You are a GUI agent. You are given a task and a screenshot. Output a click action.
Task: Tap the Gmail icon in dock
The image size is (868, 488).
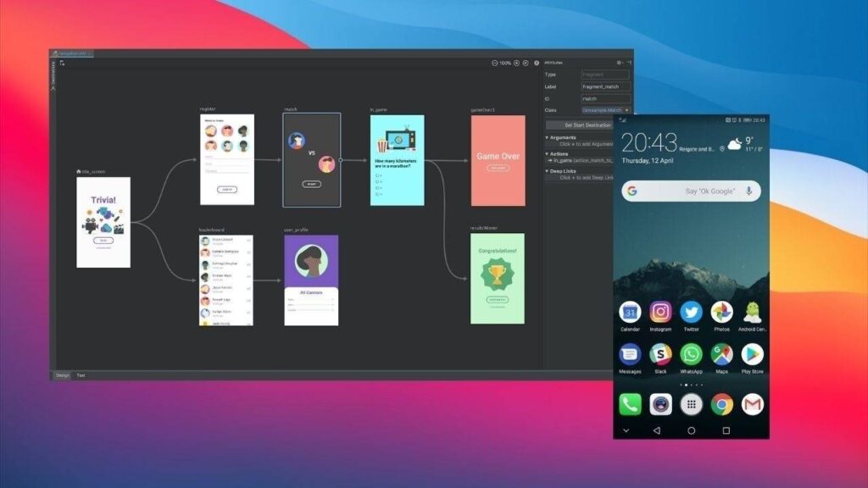coord(752,404)
